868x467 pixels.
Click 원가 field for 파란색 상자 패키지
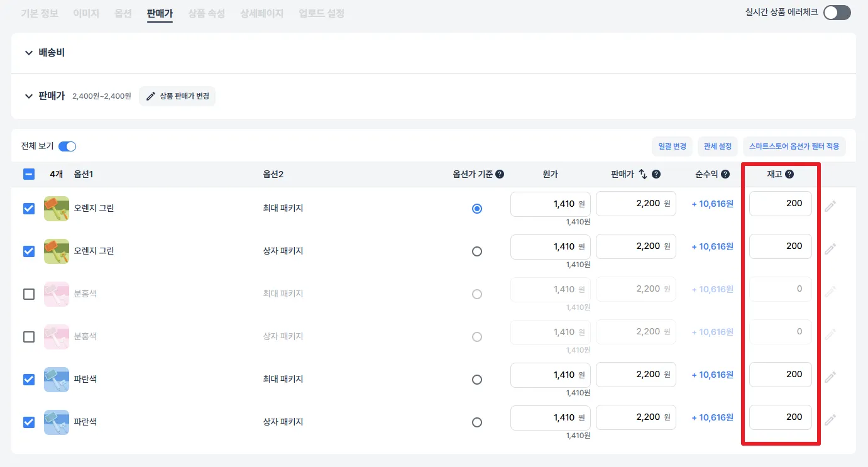[x=551, y=417]
